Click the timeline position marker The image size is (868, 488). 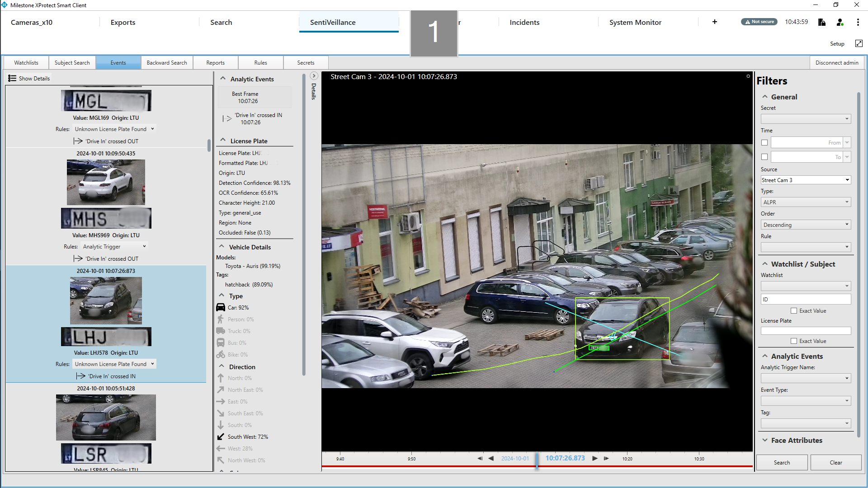[537, 460]
